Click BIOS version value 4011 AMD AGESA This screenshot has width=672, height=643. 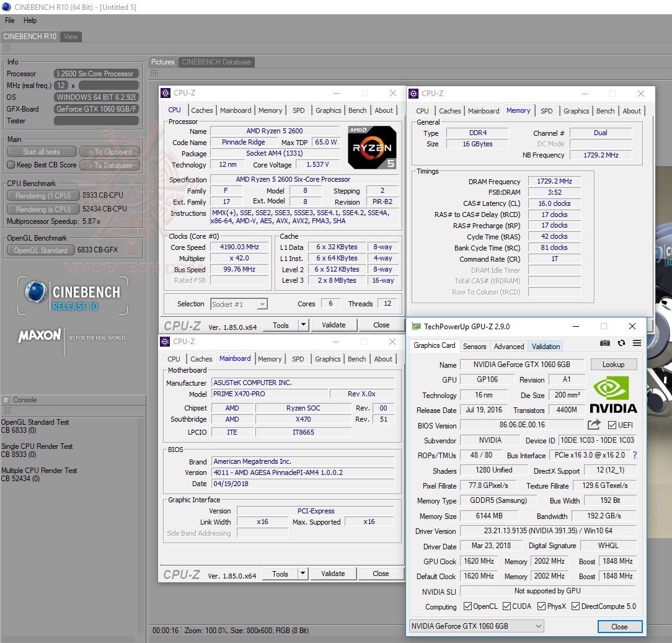click(x=303, y=472)
